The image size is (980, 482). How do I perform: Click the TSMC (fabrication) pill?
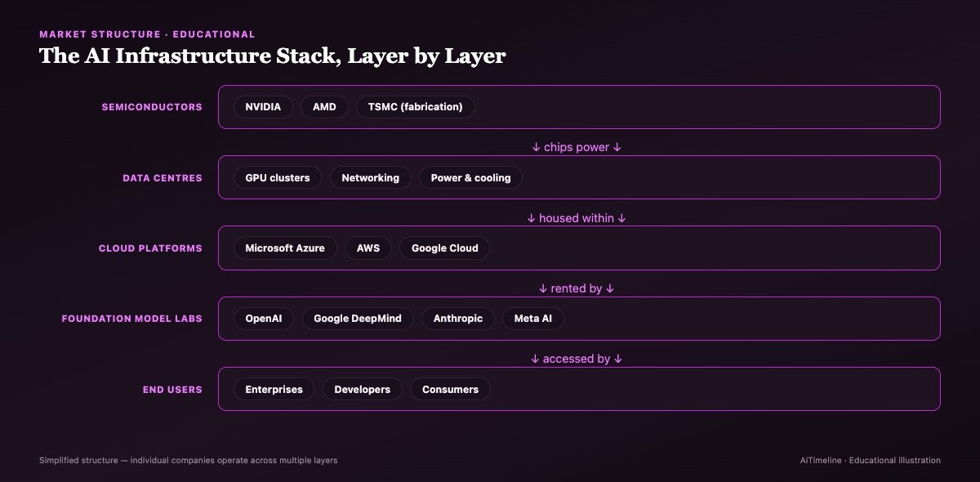416,107
